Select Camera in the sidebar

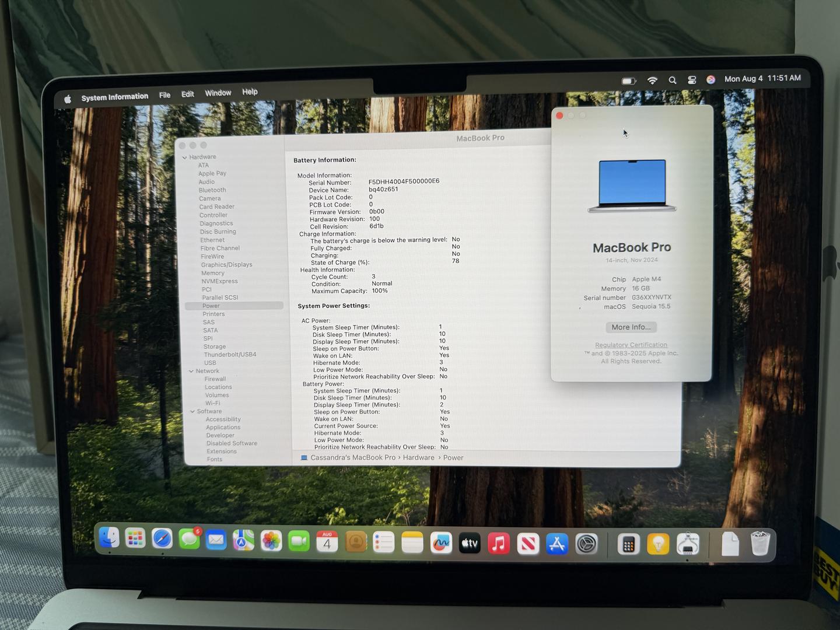(209, 198)
